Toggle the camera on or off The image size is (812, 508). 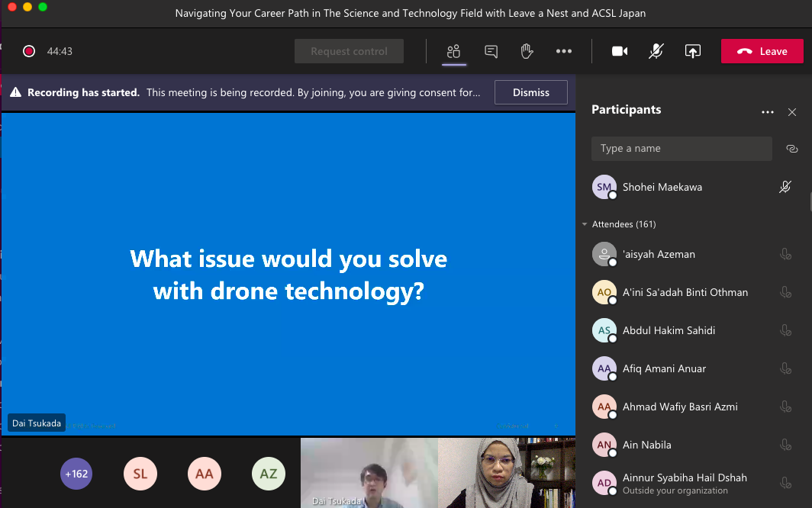tap(620, 51)
